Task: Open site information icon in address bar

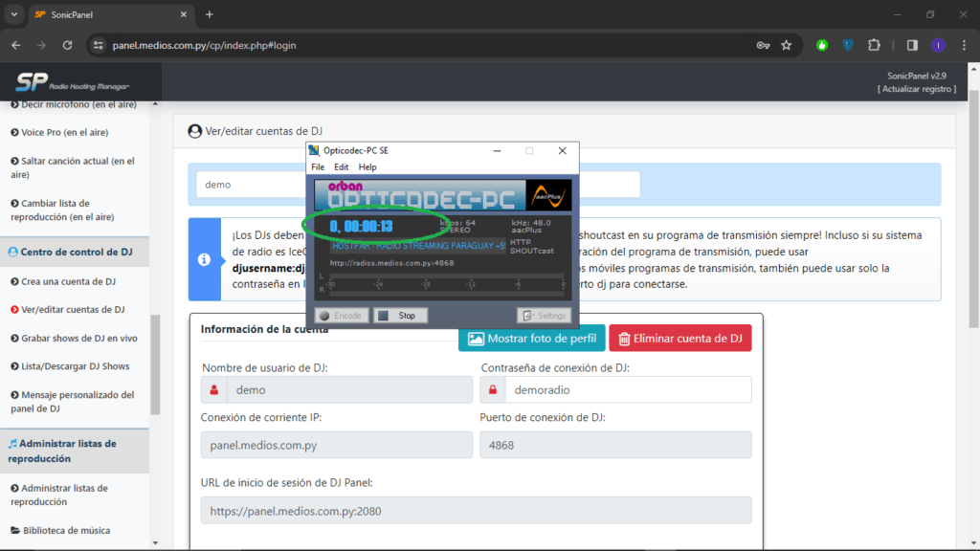Action: pos(99,45)
